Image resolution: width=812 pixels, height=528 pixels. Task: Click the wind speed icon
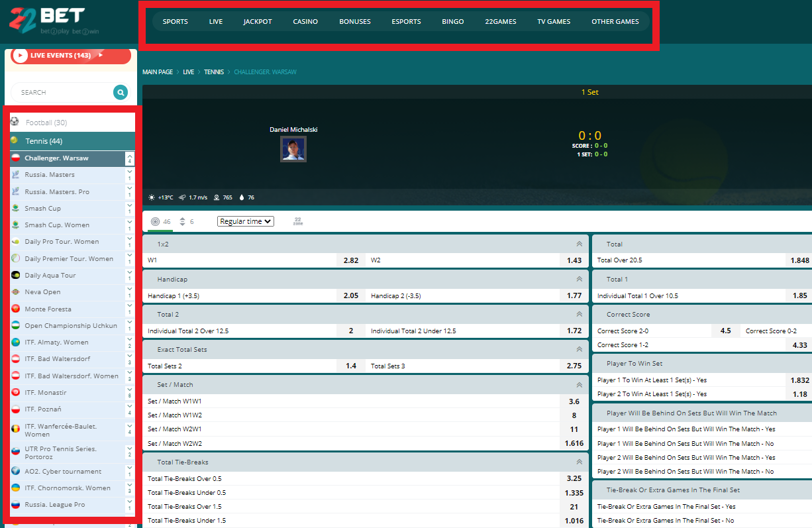(182, 197)
